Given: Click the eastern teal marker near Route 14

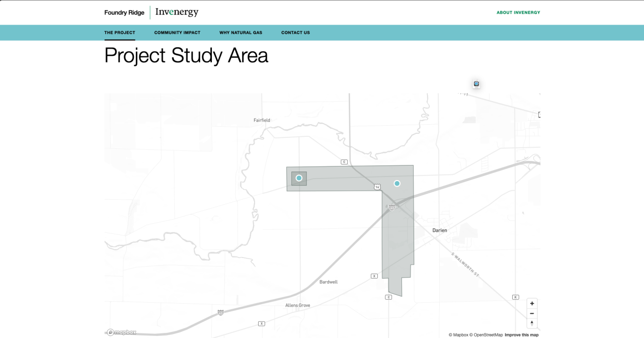Looking at the screenshot, I should [x=397, y=184].
